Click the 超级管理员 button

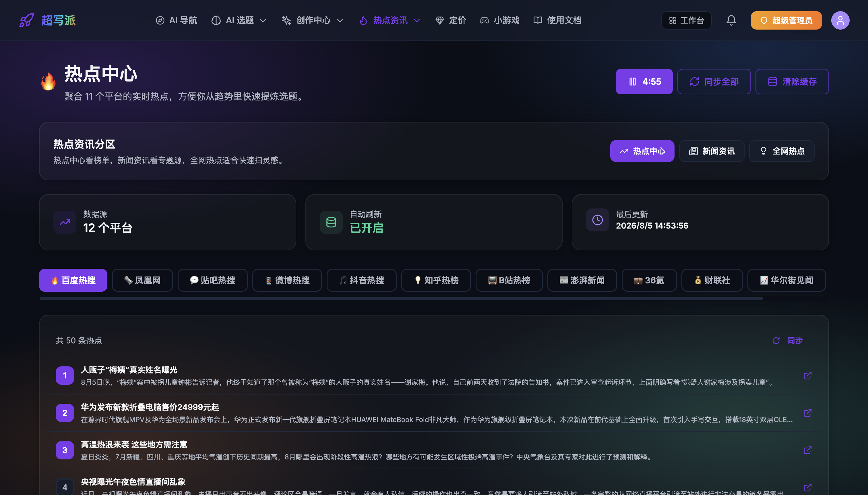pos(786,20)
